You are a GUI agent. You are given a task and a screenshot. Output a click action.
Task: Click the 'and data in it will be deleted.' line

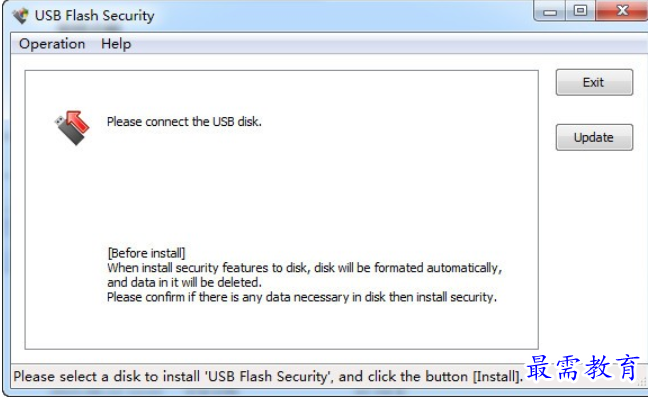(184, 282)
